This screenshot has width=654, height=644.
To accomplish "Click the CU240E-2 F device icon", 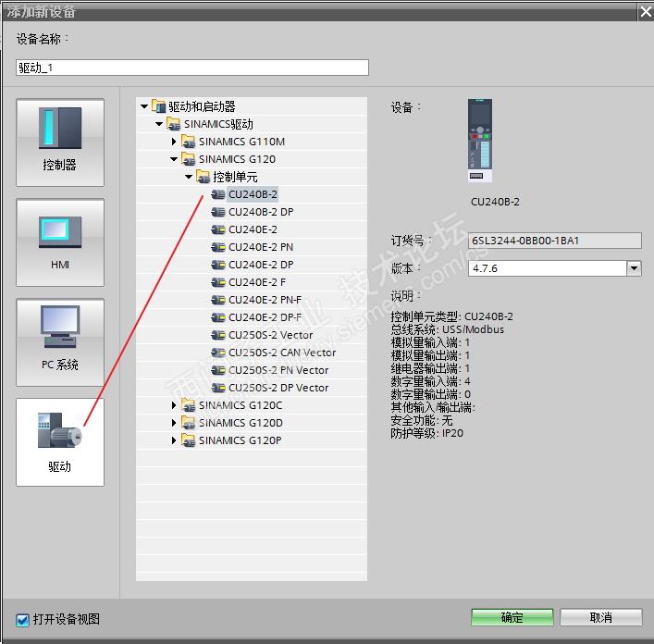I will 218,282.
